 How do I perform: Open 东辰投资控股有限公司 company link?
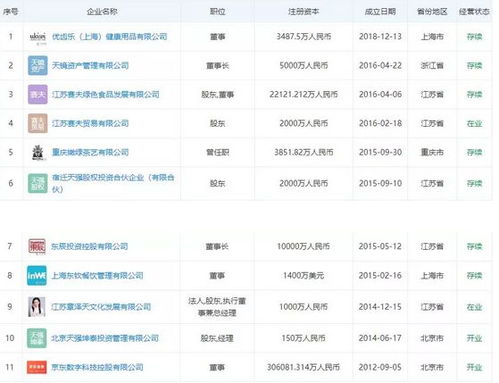pyautogui.click(x=89, y=247)
